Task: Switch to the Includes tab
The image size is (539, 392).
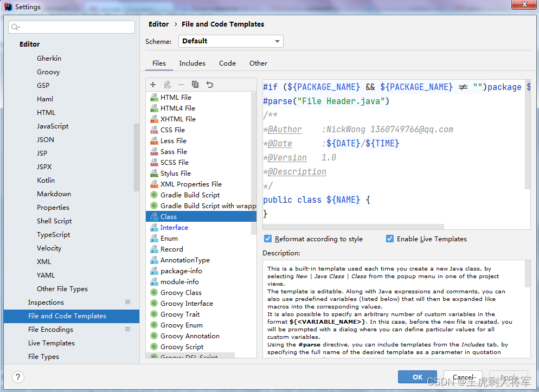Action: click(192, 63)
